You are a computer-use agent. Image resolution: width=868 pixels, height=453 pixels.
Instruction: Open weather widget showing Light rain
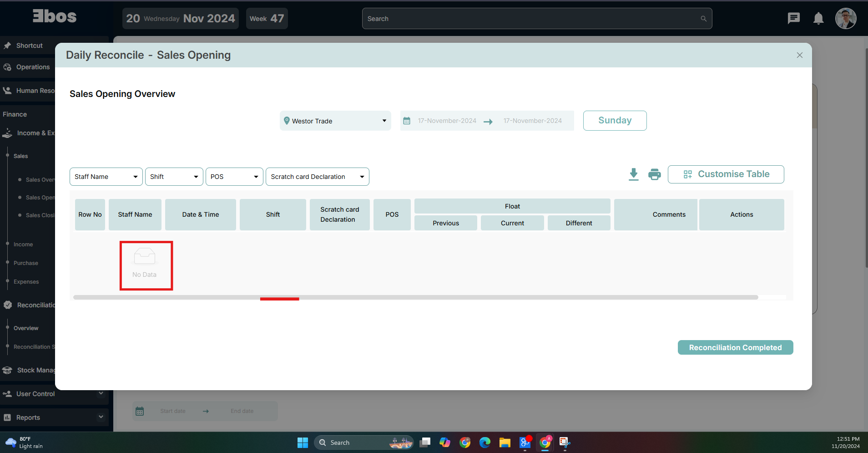[24, 443]
